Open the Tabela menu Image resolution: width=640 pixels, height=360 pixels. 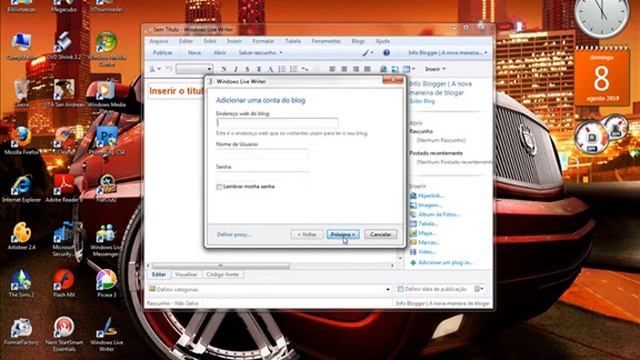(293, 41)
